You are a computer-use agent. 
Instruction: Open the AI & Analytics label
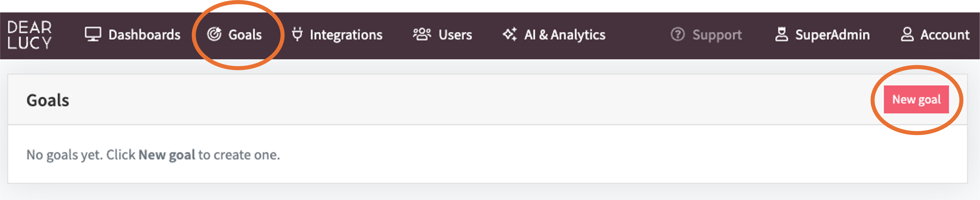click(x=565, y=35)
